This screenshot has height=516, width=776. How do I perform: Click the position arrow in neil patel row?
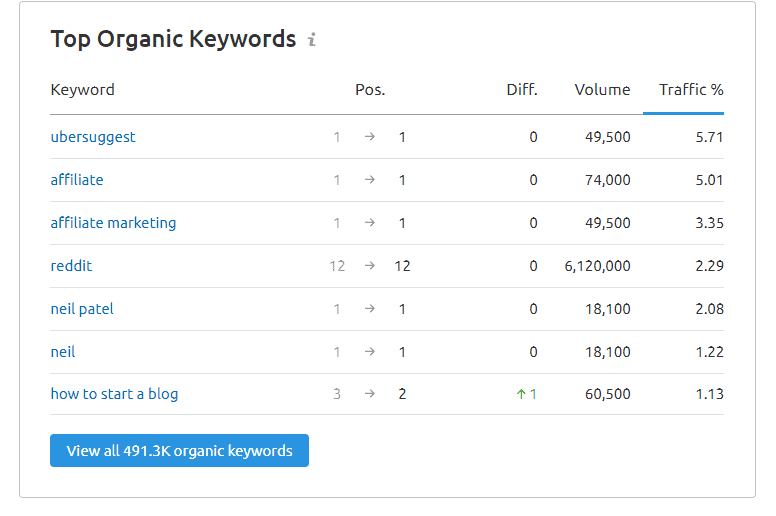pyautogui.click(x=370, y=309)
